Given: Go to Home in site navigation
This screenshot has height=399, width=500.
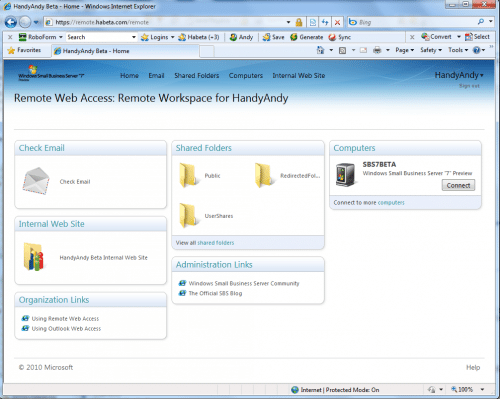Looking at the screenshot, I should coord(129,76).
